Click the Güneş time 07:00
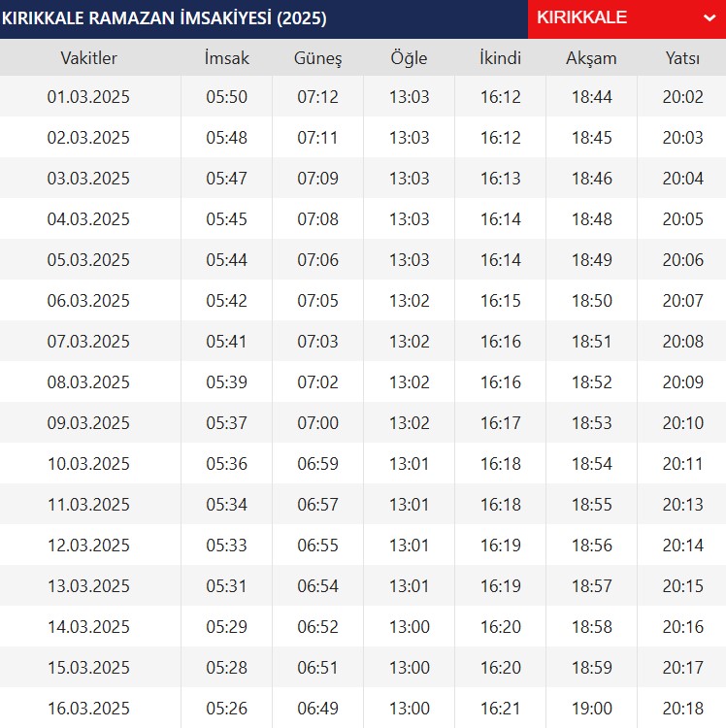Viewport: 726px width, 728px height. pos(317,423)
